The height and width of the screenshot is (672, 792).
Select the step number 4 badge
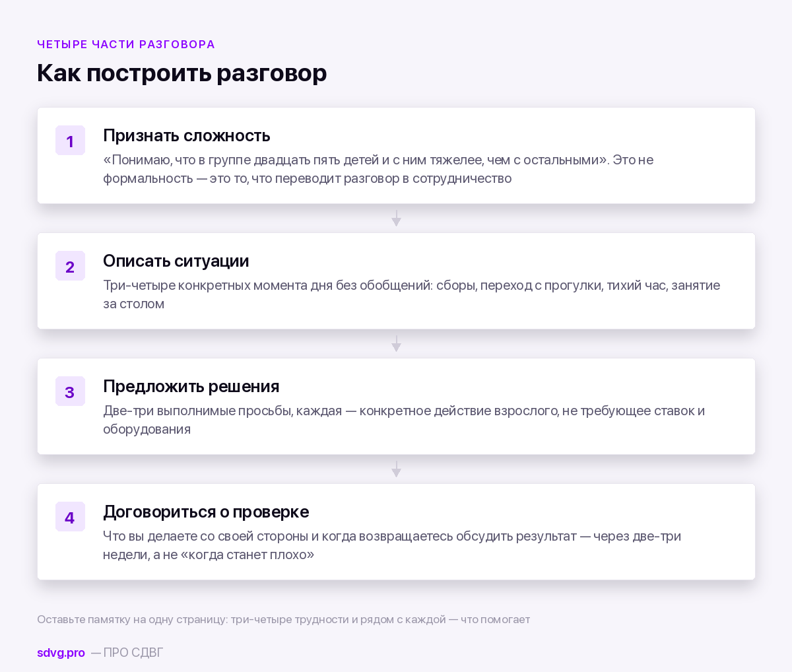point(70,517)
